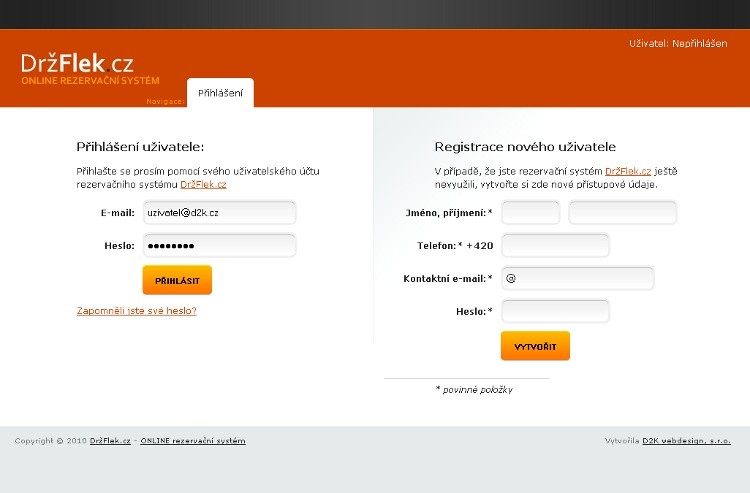Click the Kontaktní e-mail input field
750x493 pixels.
(x=577, y=278)
